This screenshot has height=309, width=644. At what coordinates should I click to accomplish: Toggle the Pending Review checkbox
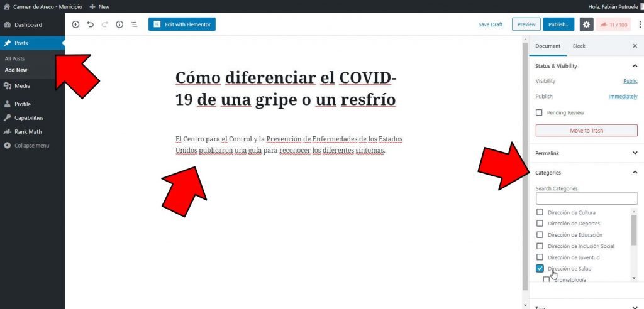[x=539, y=112]
